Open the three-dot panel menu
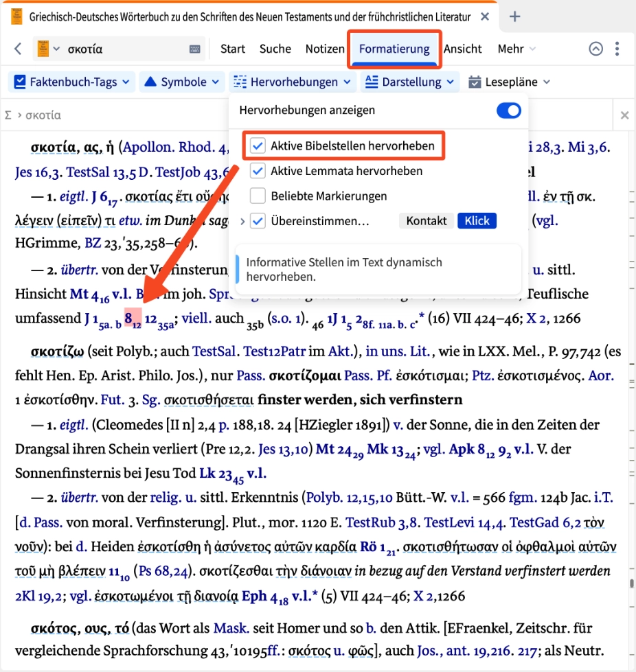Image resolution: width=636 pixels, height=672 pixels. coord(617,49)
